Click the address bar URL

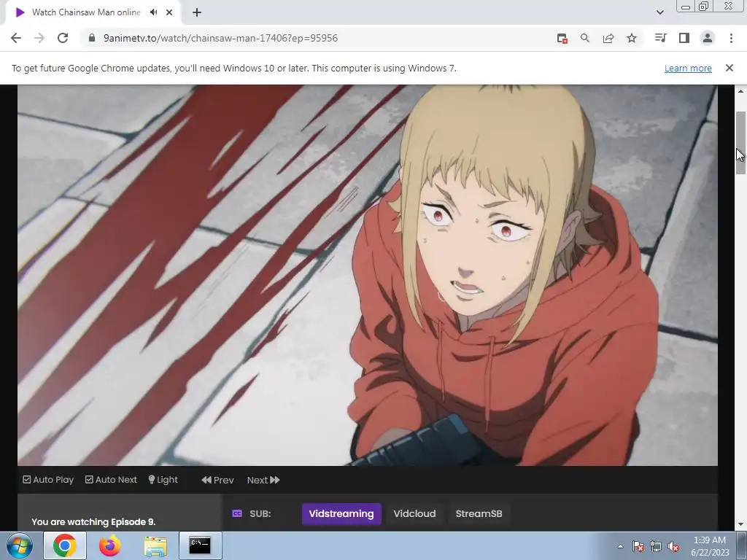(220, 38)
